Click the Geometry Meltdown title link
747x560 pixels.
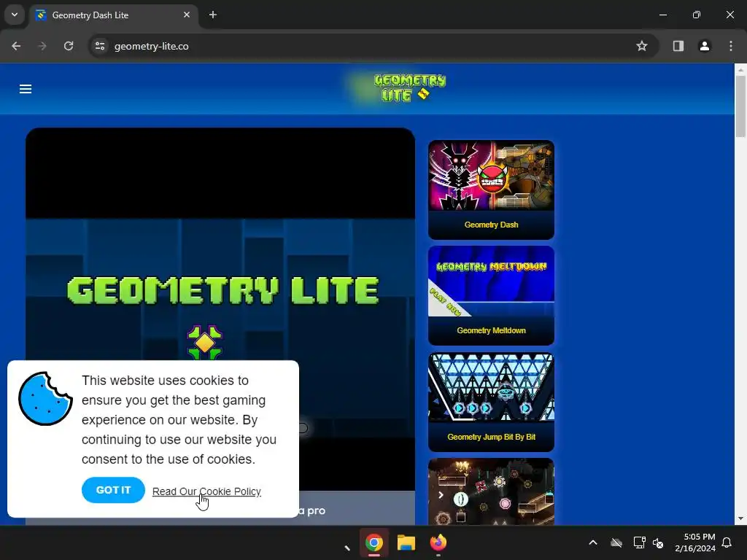pyautogui.click(x=491, y=330)
